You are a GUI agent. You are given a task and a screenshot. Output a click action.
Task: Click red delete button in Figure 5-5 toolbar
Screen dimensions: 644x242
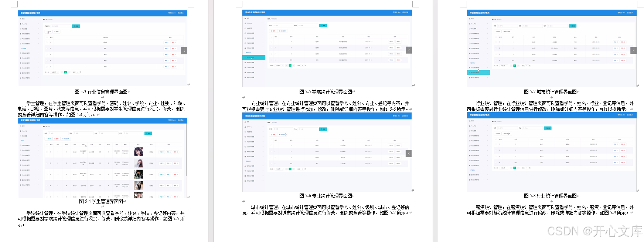(273, 31)
